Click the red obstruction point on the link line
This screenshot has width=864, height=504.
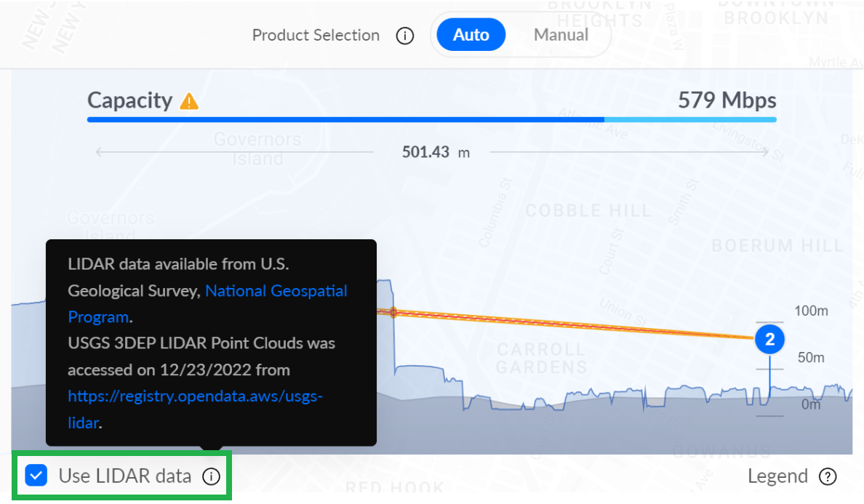coord(393,312)
